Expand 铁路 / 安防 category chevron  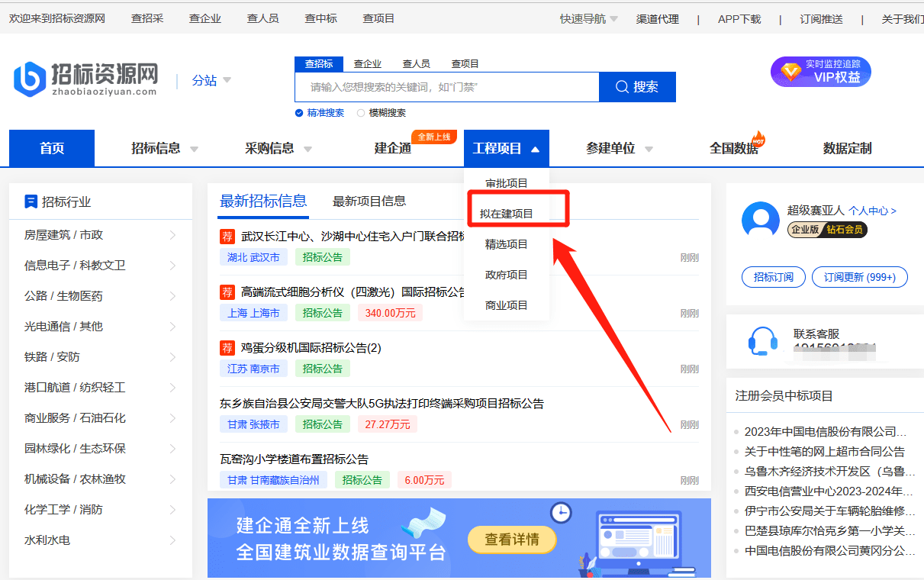tap(172, 357)
